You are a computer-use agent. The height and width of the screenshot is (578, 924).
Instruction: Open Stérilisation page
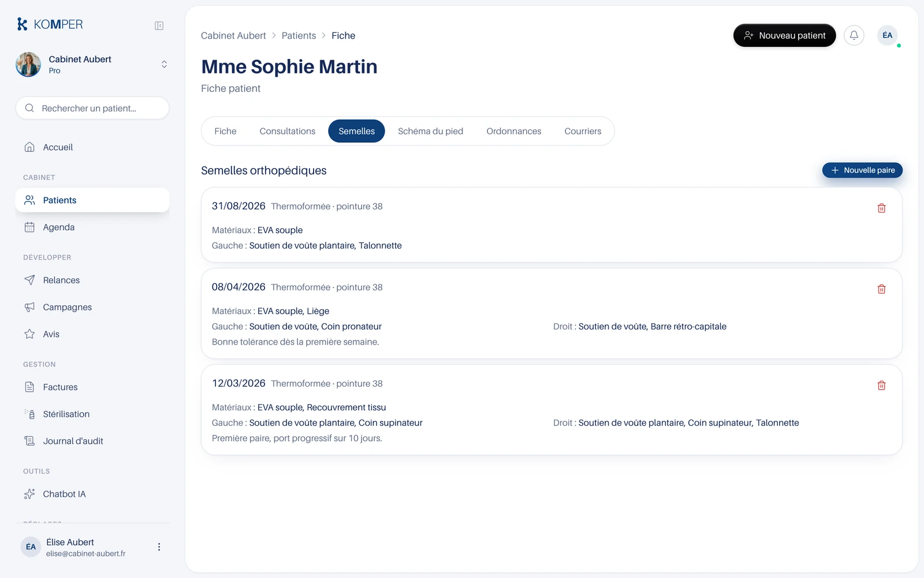click(92, 414)
